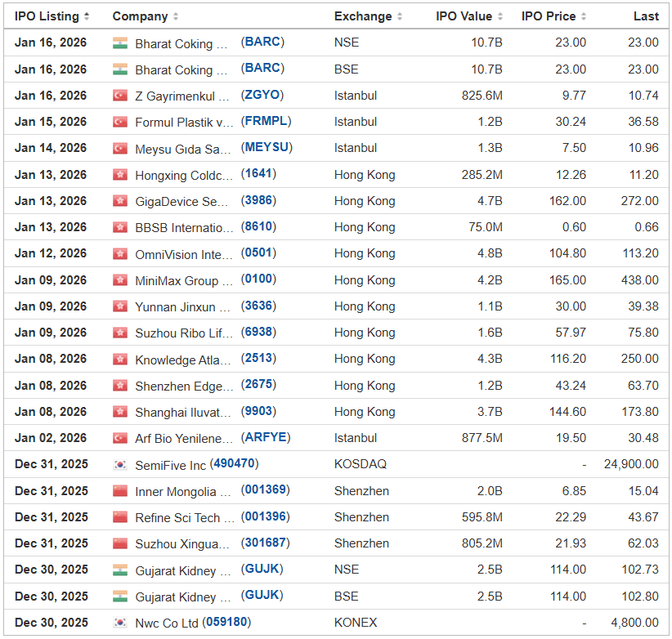Click Hong Kong flag next to Knowledge Atla
The width and height of the screenshot is (672, 639).
pyautogui.click(x=120, y=359)
